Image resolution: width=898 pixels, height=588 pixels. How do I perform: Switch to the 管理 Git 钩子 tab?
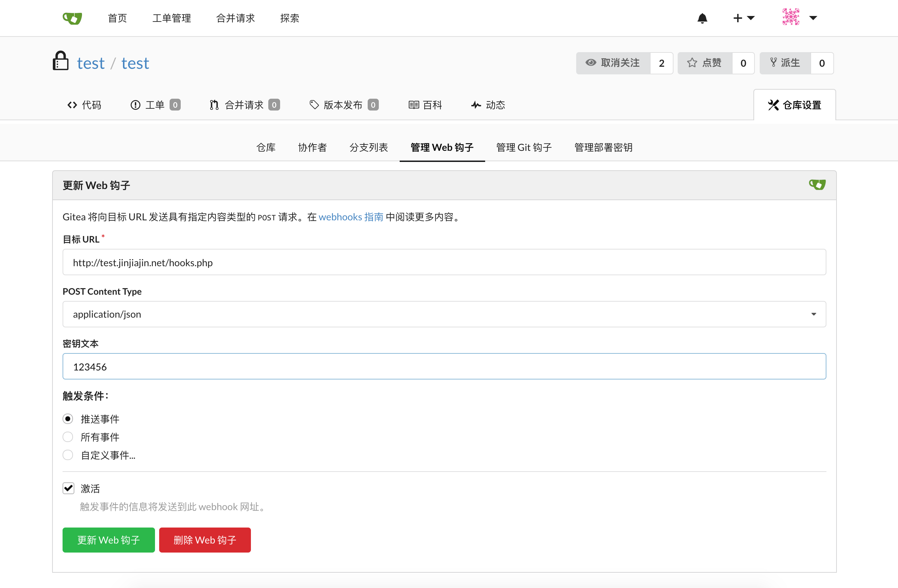523,148
